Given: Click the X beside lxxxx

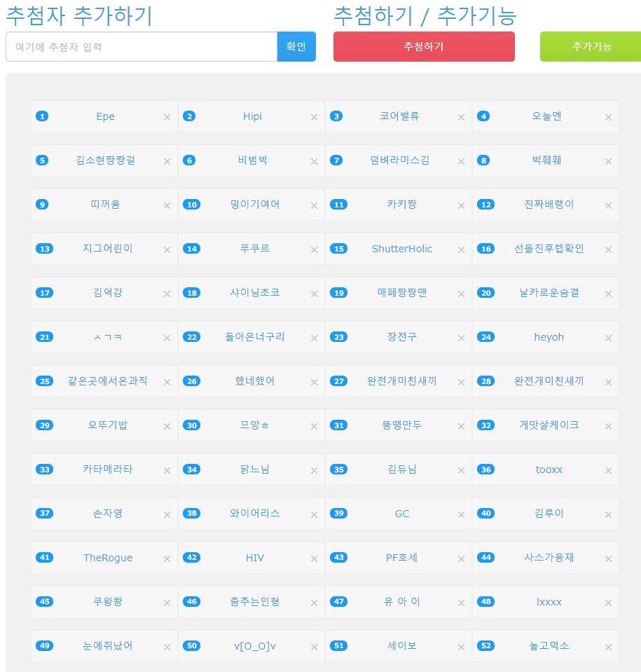Looking at the screenshot, I should (x=608, y=603).
